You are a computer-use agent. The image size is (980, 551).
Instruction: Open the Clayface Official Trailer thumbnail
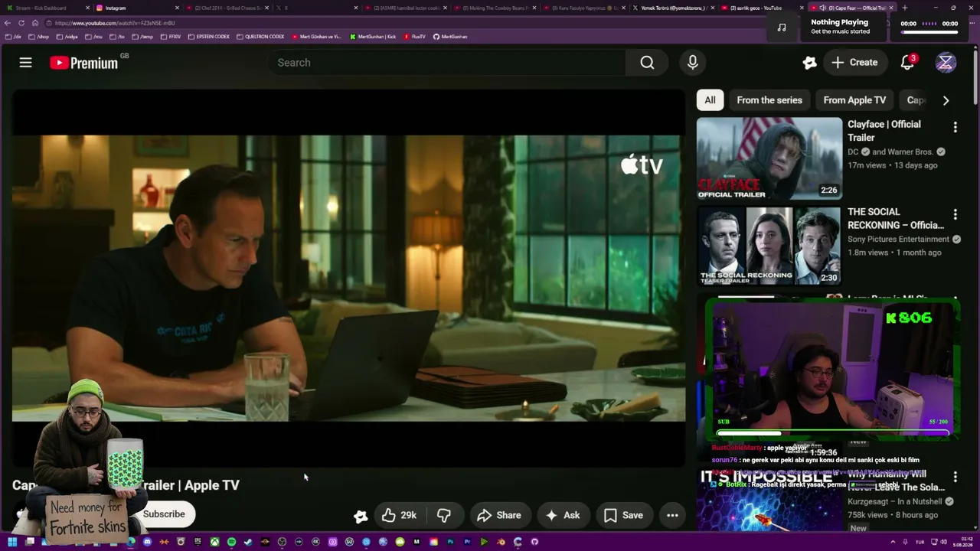click(769, 158)
